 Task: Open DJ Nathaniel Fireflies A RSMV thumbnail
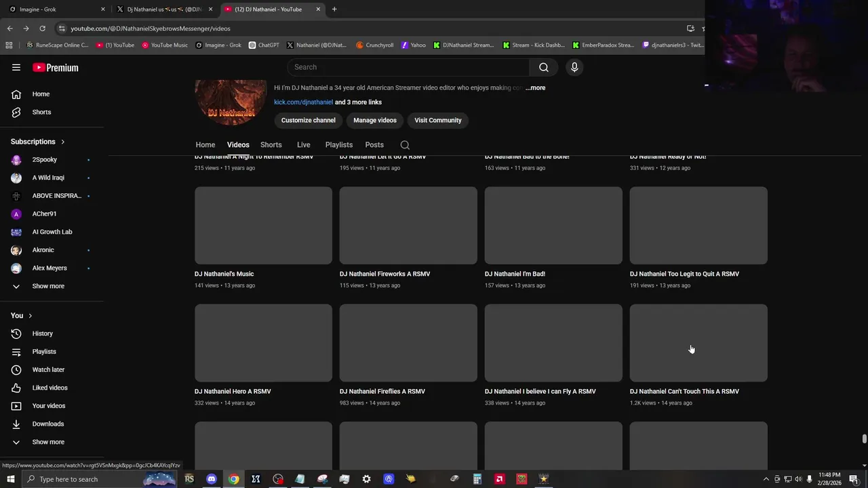408,343
